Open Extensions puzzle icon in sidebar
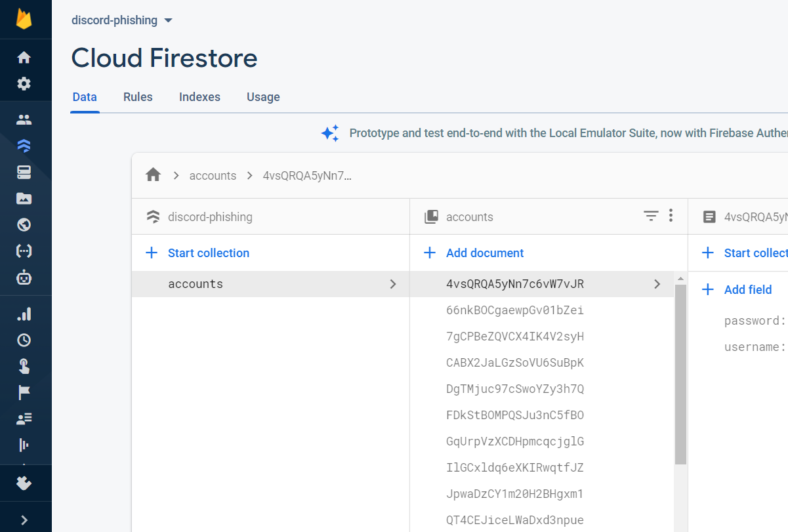This screenshot has height=532, width=788. point(24,483)
